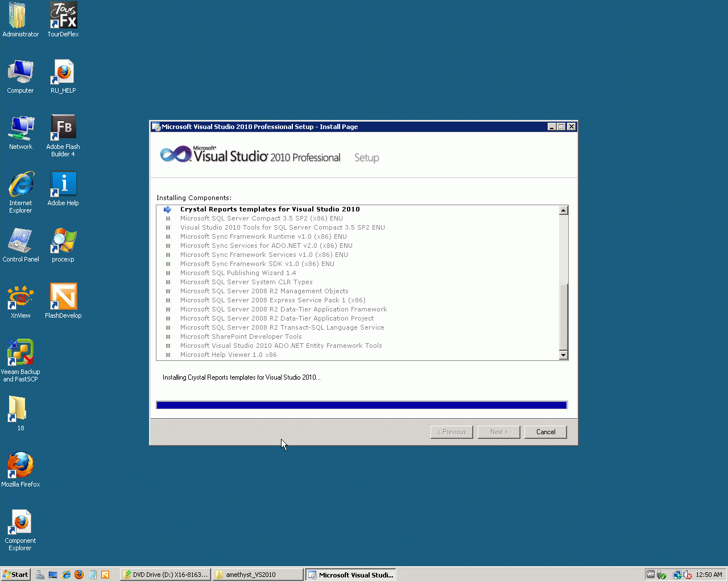Click the components list scrollbar thumb

(x=563, y=316)
